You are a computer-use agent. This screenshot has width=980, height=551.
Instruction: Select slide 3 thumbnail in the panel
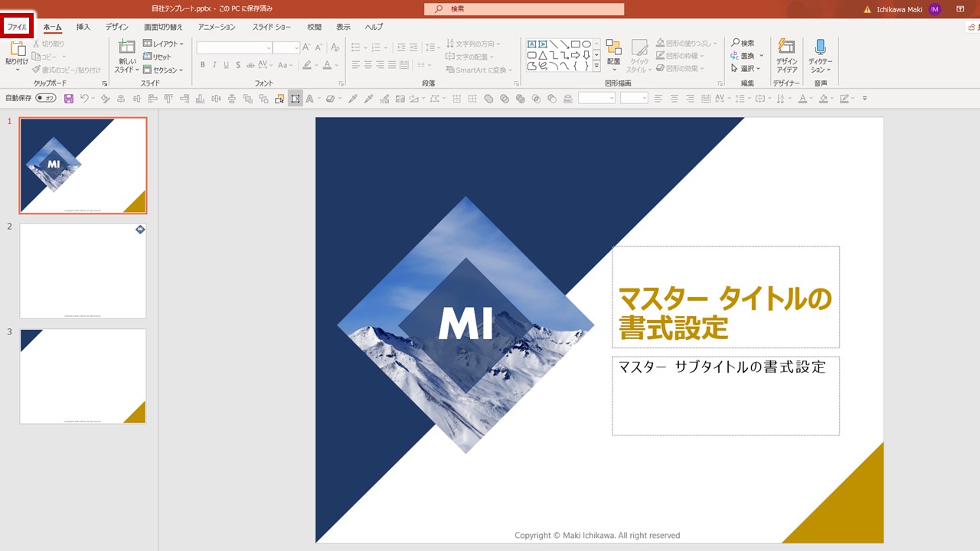83,376
